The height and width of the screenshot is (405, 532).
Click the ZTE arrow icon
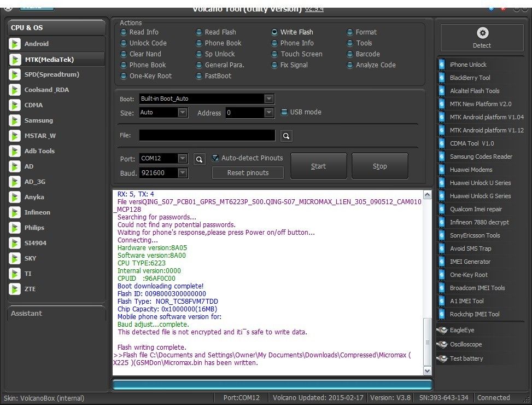[15, 289]
